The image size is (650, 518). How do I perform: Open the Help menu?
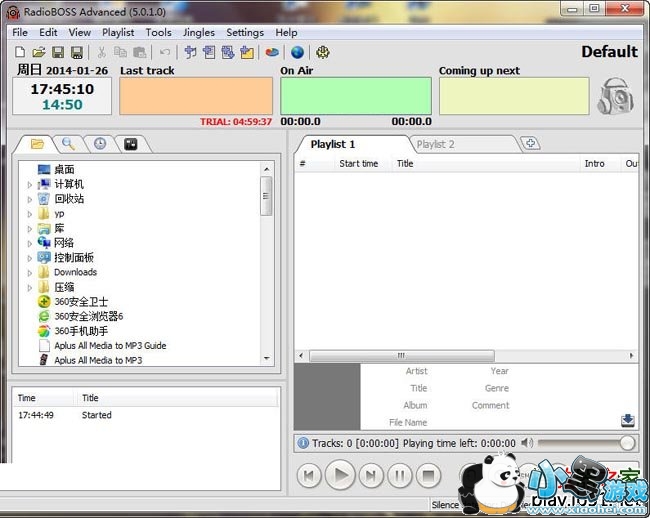tap(286, 32)
